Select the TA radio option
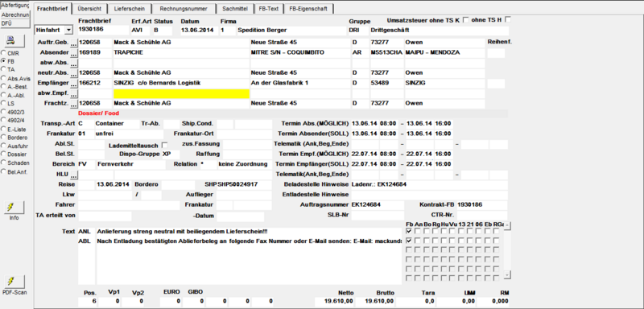The height and width of the screenshot is (309, 644). (x=4, y=69)
